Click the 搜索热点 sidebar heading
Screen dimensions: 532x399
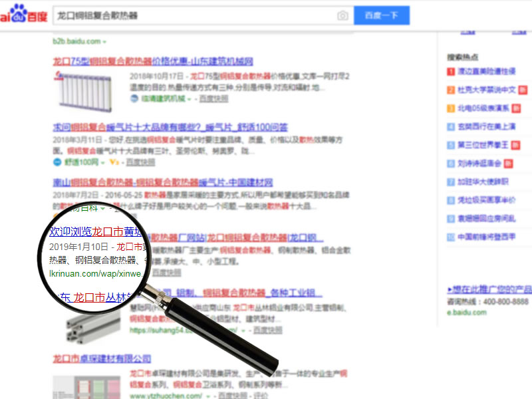462,57
